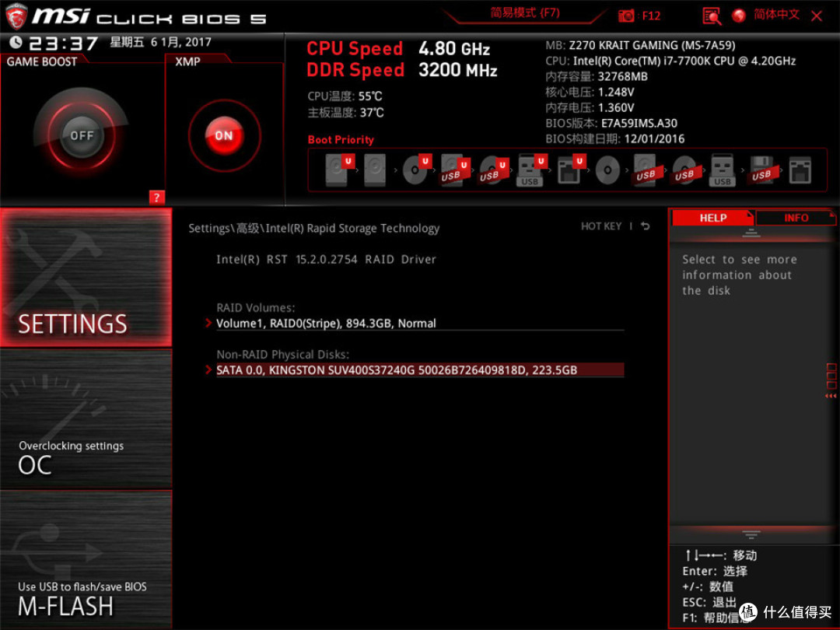Click the bottom handle of the help panel

[x=751, y=534]
